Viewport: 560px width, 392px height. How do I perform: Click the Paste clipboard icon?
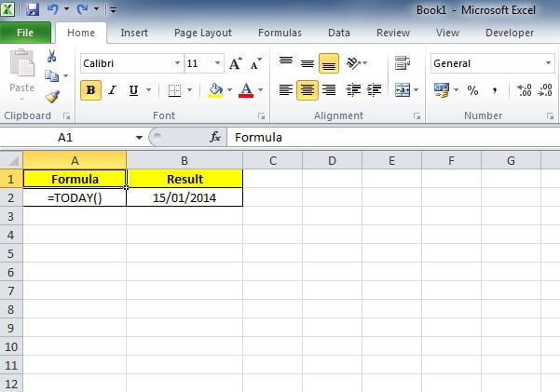point(21,62)
